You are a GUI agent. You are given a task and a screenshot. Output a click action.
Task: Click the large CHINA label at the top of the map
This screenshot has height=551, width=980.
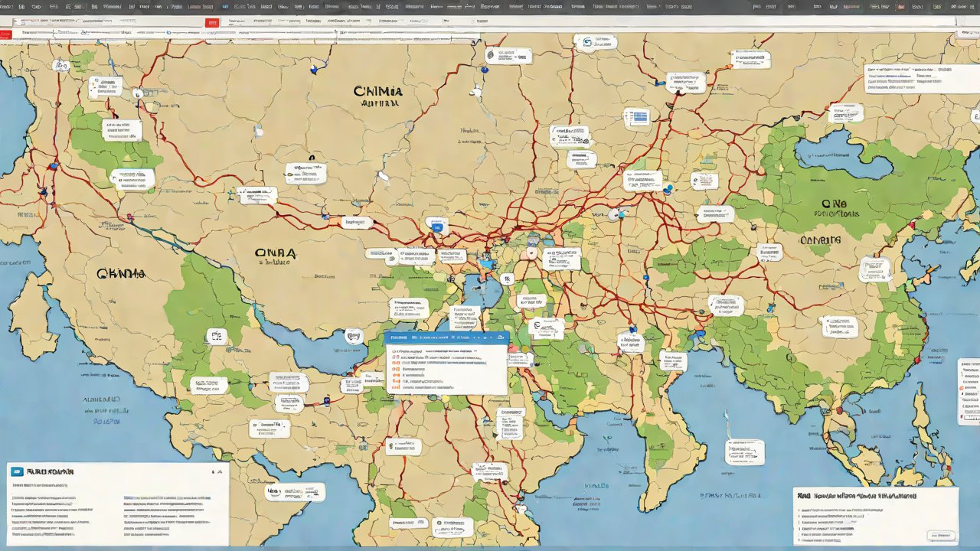tap(377, 91)
